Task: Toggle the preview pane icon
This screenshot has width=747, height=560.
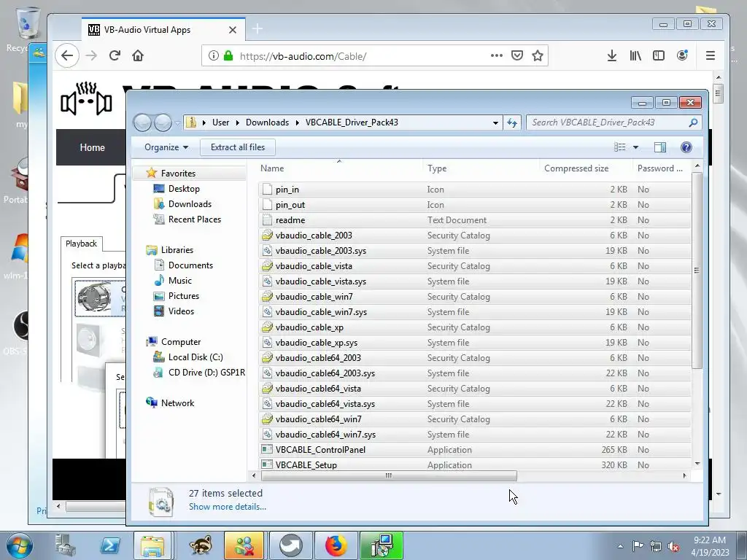Action: [x=659, y=147]
